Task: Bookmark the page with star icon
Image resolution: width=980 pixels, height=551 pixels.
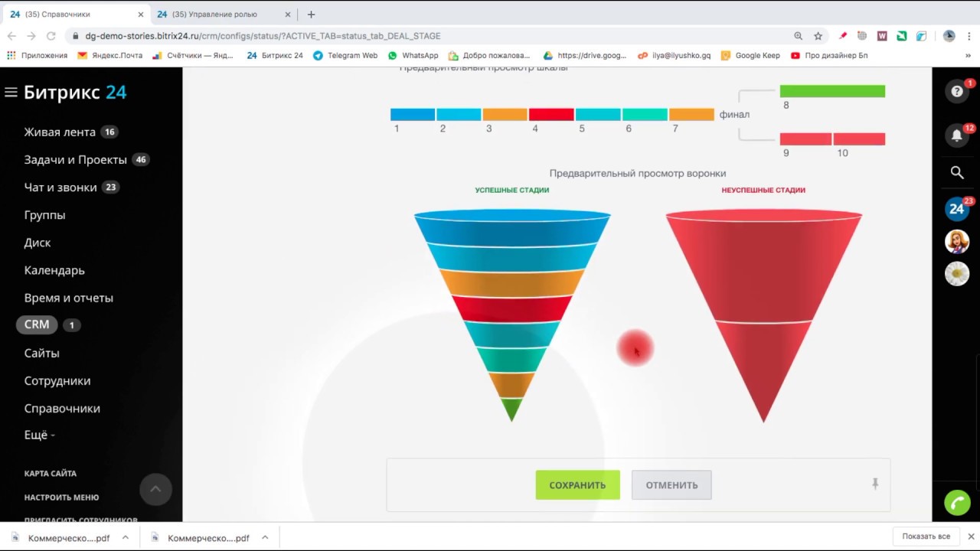Action: click(x=818, y=36)
